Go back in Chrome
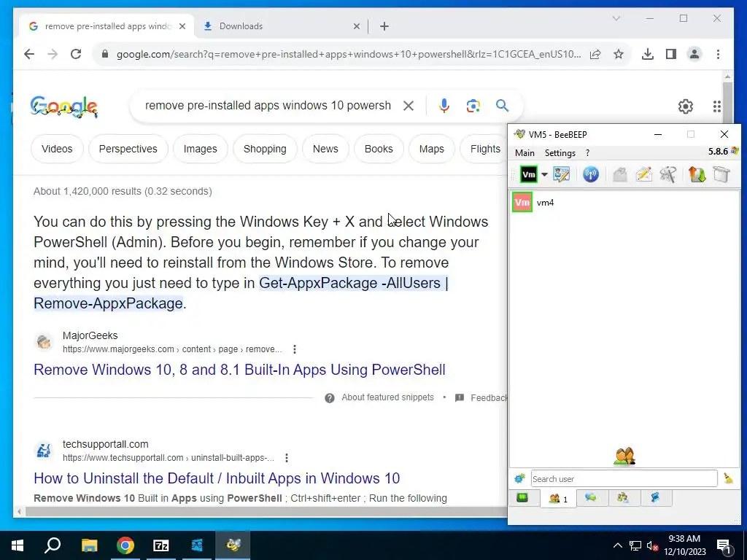Screen dimensions: 747x560 tap(29, 54)
